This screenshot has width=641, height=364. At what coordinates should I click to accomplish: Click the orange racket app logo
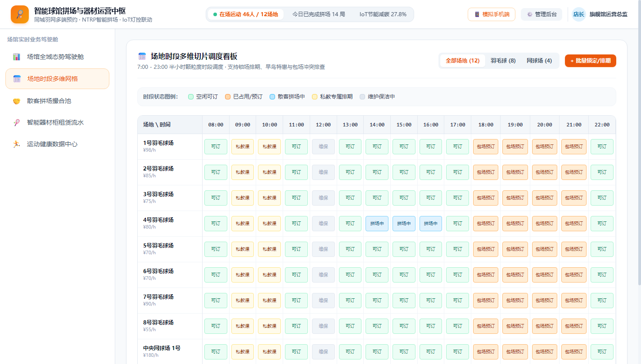(x=20, y=14)
